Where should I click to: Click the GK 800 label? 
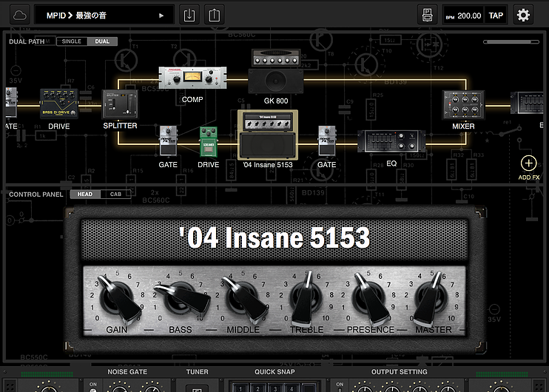pos(276,101)
